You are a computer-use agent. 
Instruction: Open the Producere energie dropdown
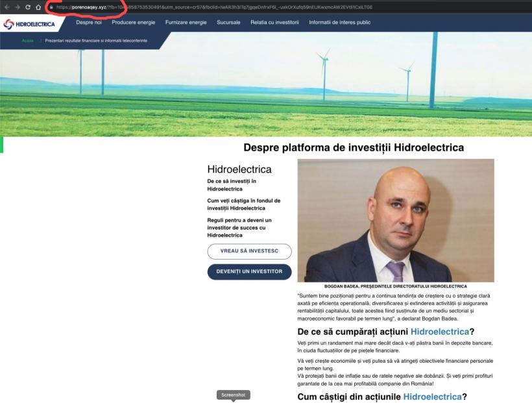(x=132, y=21)
